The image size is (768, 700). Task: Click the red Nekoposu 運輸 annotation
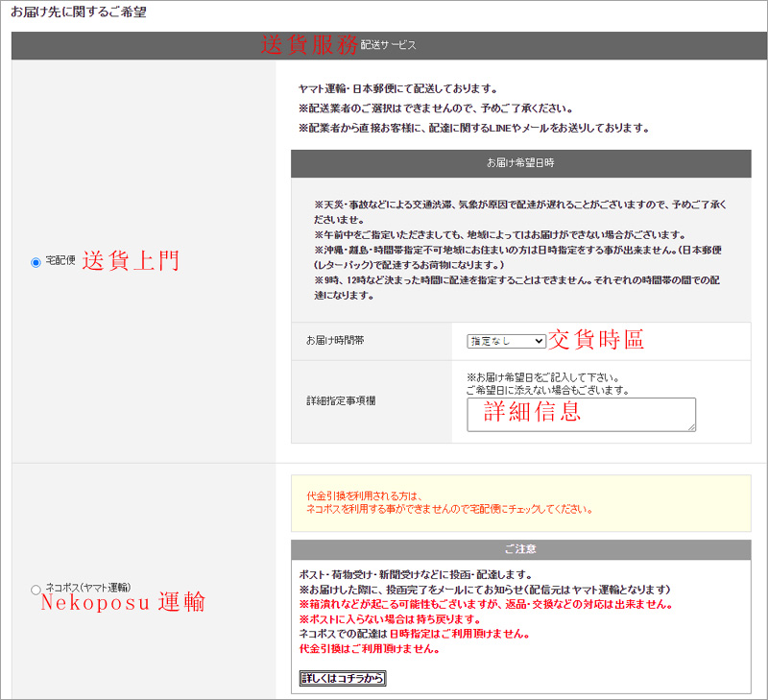(x=122, y=603)
